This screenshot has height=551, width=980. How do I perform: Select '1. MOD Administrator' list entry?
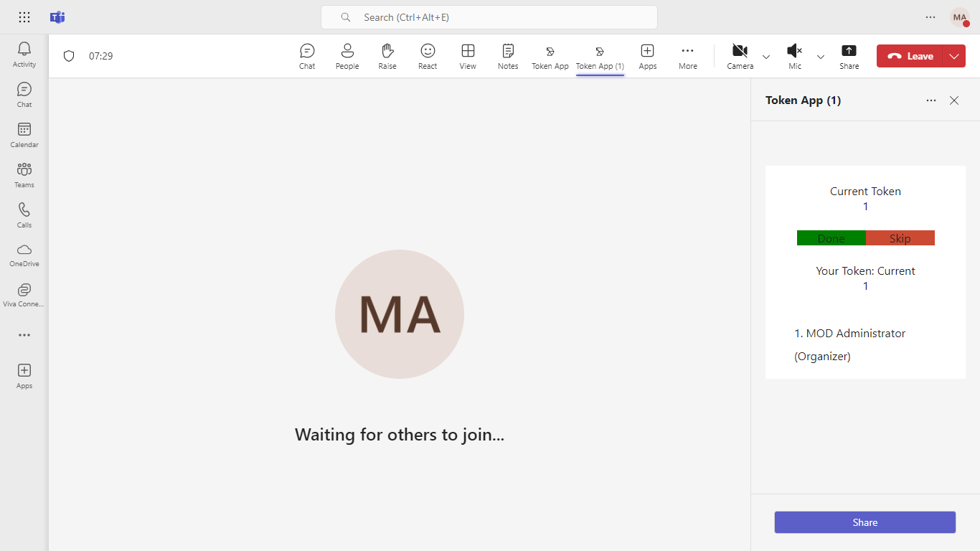tap(850, 344)
